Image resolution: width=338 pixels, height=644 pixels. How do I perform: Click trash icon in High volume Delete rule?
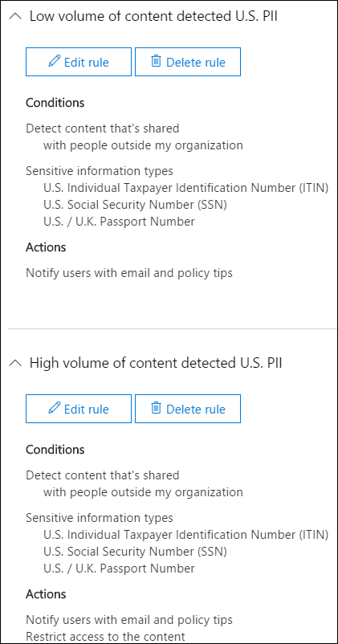pos(156,408)
